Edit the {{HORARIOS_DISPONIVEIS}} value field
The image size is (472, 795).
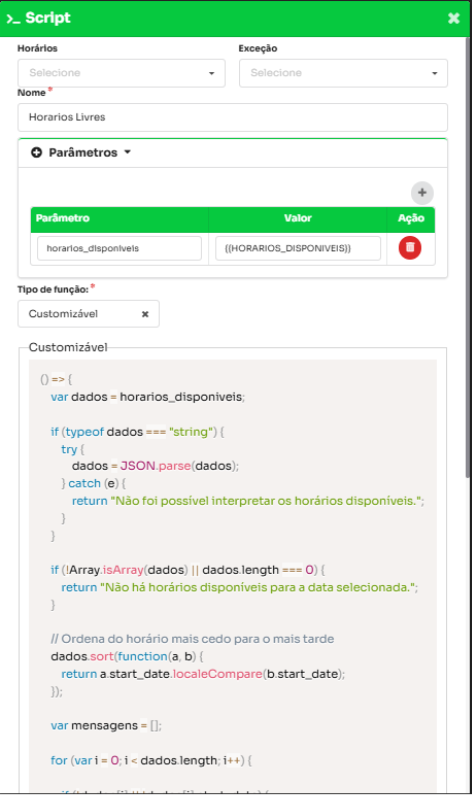pos(298,248)
